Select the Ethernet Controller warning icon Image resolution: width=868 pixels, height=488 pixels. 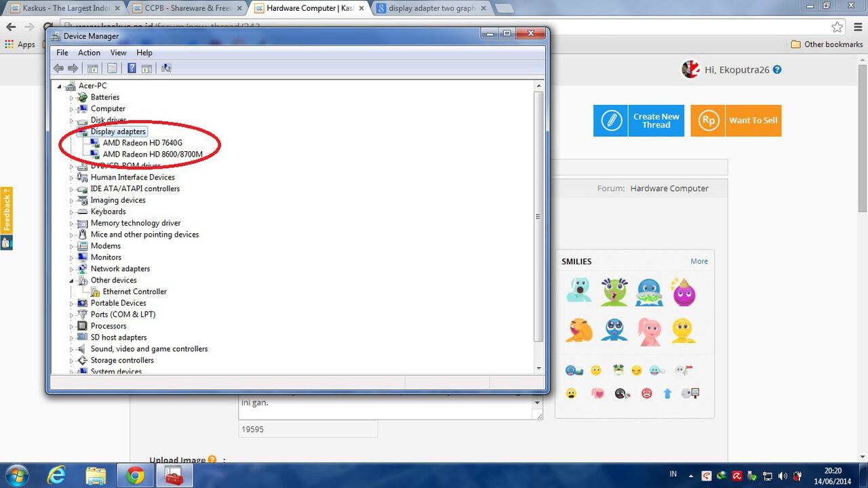[95, 291]
